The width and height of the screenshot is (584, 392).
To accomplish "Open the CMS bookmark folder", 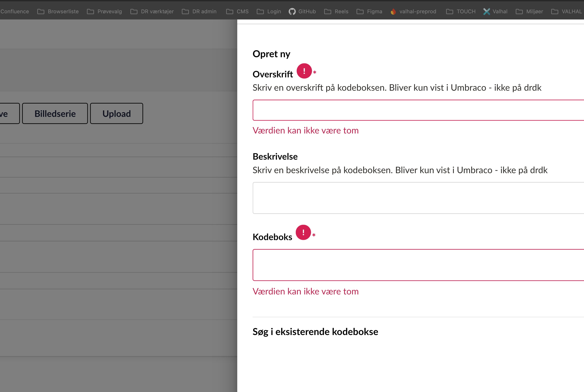I will [x=237, y=12].
